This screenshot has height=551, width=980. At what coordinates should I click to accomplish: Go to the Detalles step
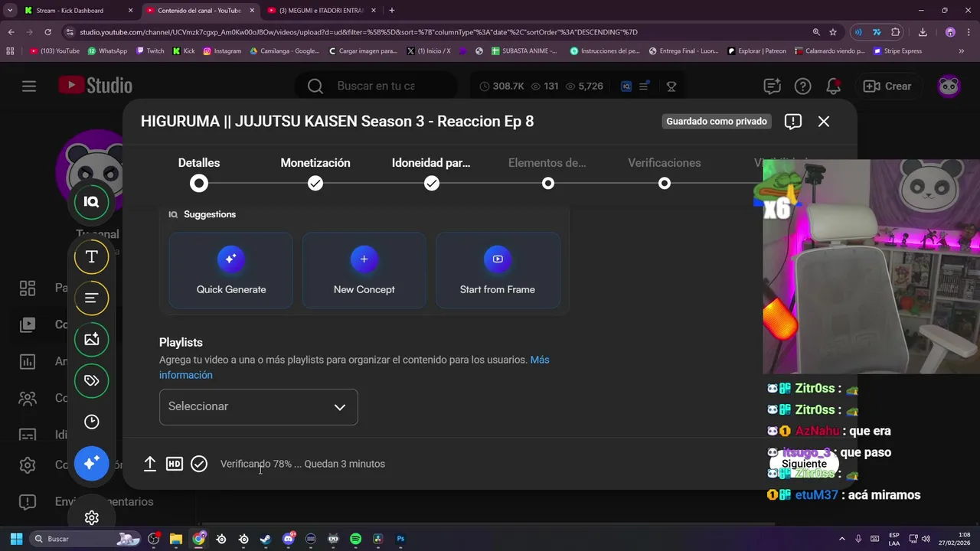coord(199,173)
